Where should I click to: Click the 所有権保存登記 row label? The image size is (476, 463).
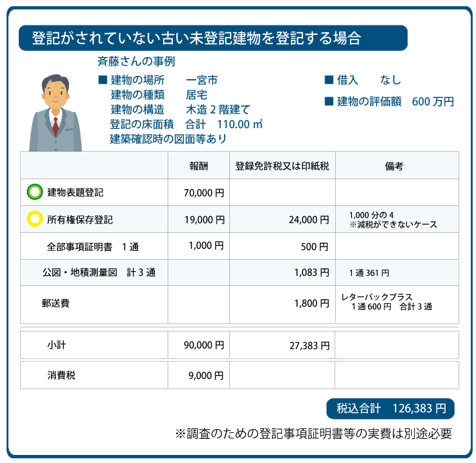point(80,219)
